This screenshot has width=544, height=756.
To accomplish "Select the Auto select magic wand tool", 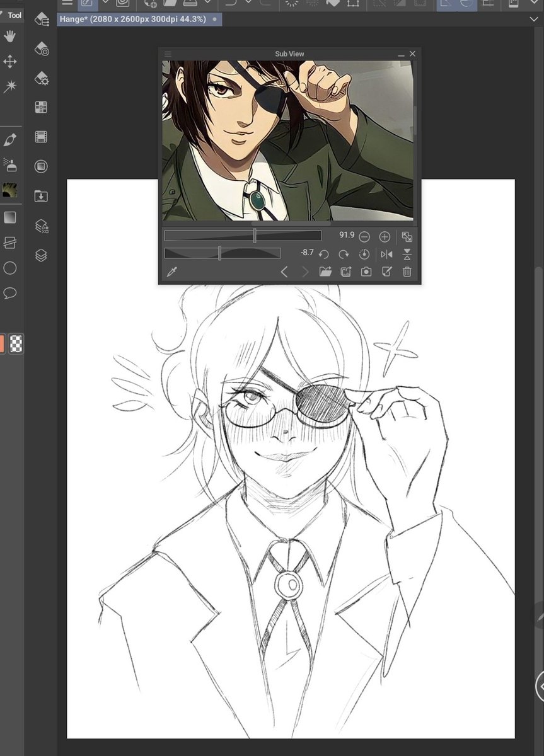I will coord(10,86).
